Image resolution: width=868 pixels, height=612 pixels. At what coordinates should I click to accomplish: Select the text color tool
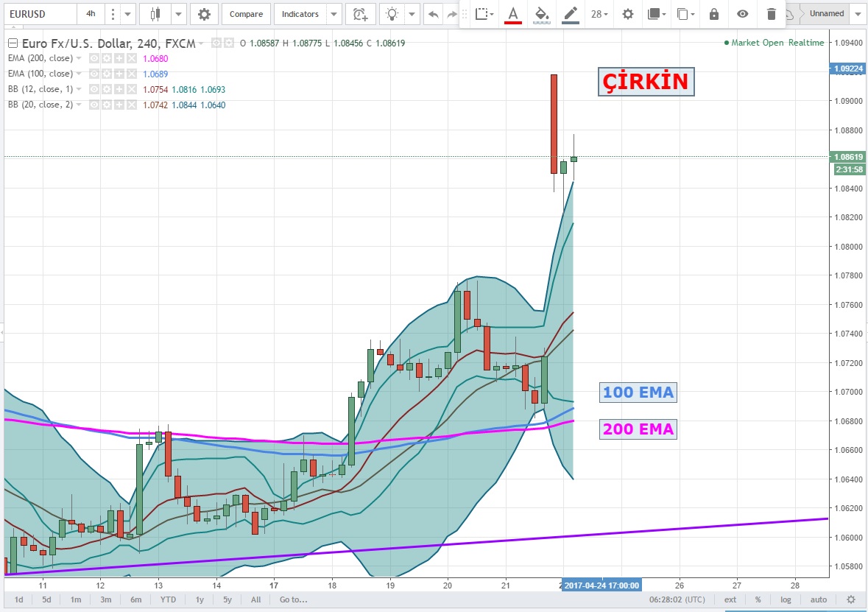[513, 14]
